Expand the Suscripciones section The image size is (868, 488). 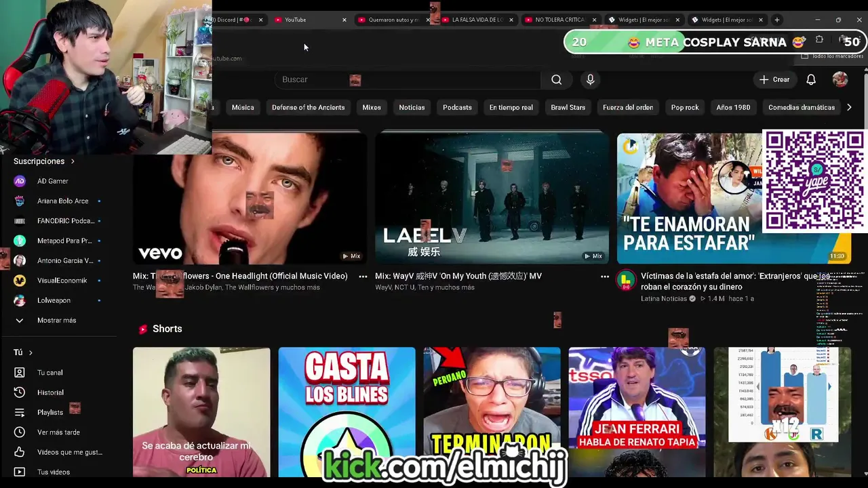[x=44, y=161]
